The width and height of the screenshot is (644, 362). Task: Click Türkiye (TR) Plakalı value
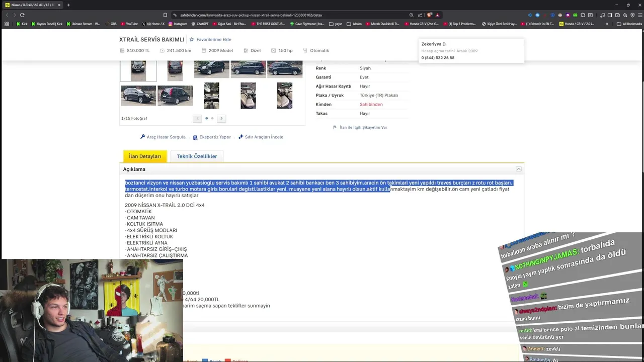coord(379,96)
